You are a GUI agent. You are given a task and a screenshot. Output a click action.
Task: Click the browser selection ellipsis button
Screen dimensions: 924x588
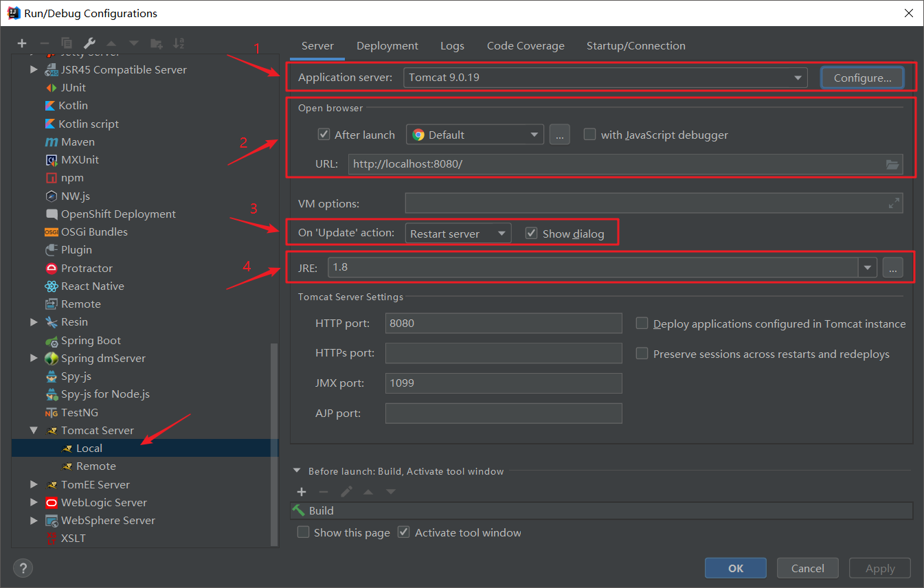[x=559, y=135]
